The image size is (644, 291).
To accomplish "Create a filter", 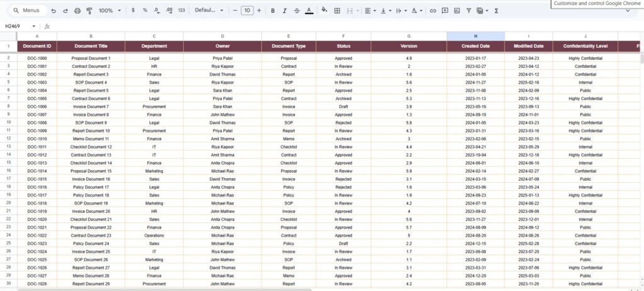I will point(469,11).
